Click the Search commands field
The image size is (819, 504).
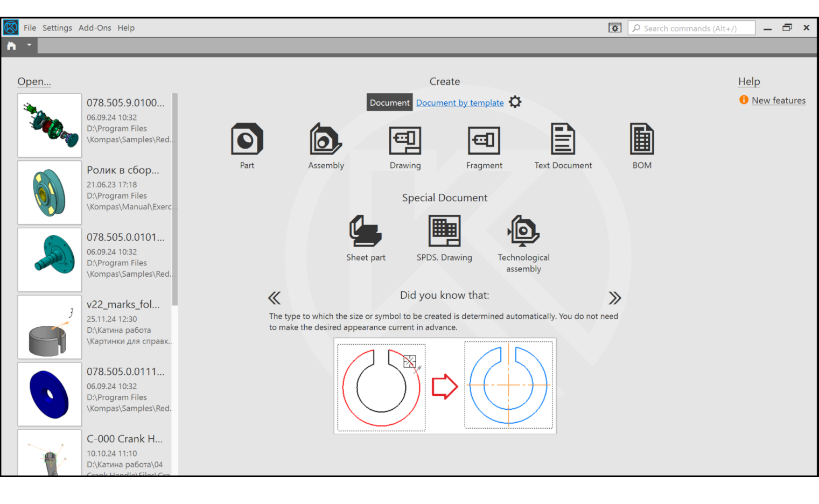pyautogui.click(x=692, y=29)
